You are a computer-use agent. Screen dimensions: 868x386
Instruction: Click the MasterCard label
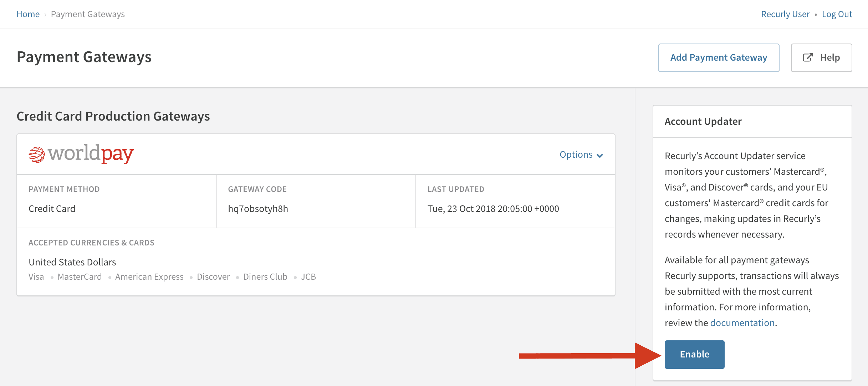coord(80,276)
